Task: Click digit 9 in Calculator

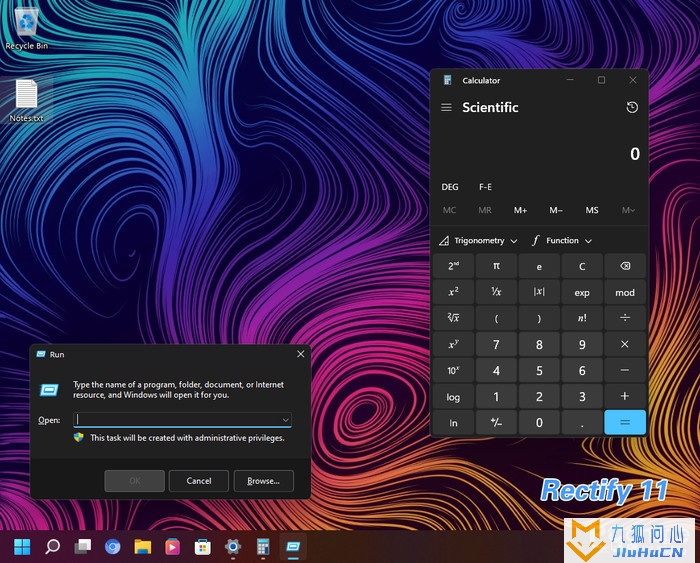Action: 582,344
